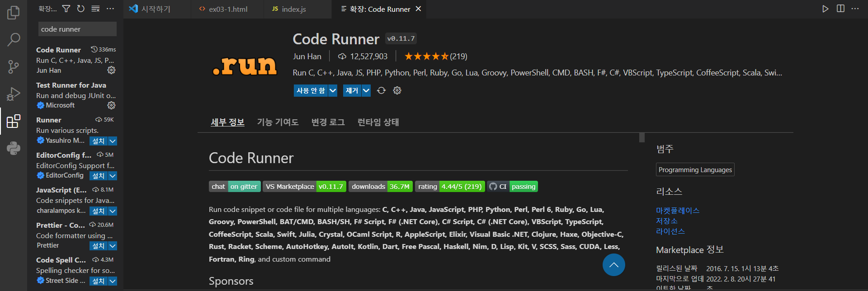The image size is (868, 291).
Task: Install the Runner extension
Action: point(99,141)
